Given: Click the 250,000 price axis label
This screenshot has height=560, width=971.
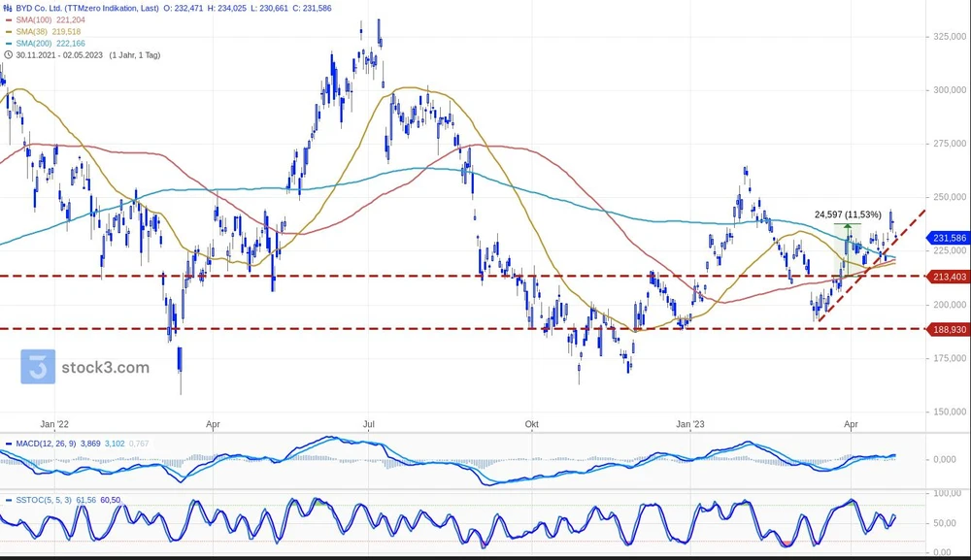Looking at the screenshot, I should [950, 197].
